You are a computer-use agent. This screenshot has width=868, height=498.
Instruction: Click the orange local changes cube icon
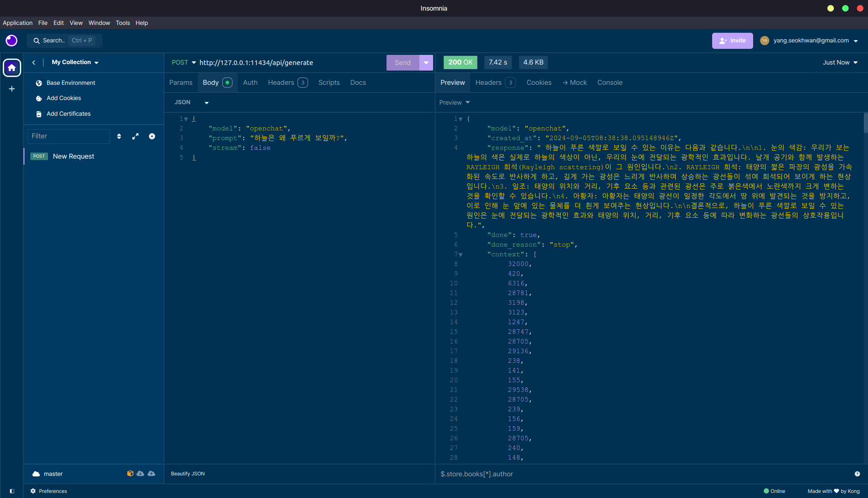(x=130, y=474)
